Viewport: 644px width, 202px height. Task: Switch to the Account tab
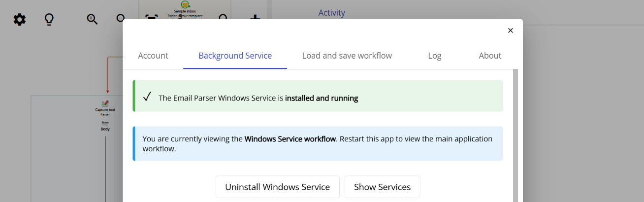(153, 56)
